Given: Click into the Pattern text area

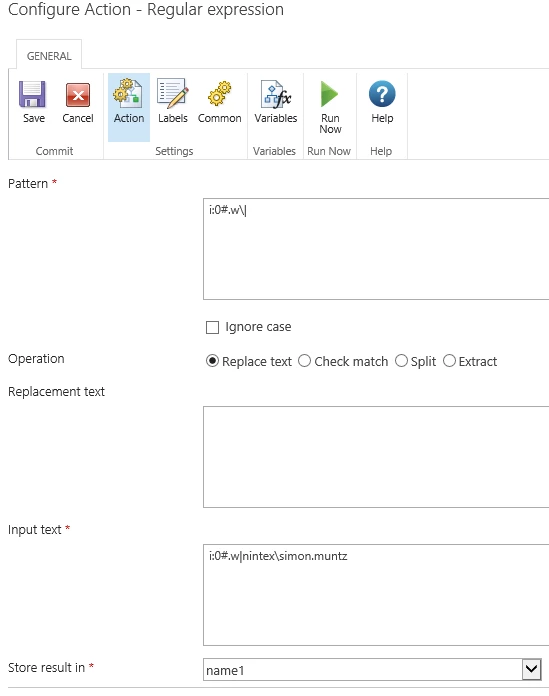Looking at the screenshot, I should coord(376,249).
